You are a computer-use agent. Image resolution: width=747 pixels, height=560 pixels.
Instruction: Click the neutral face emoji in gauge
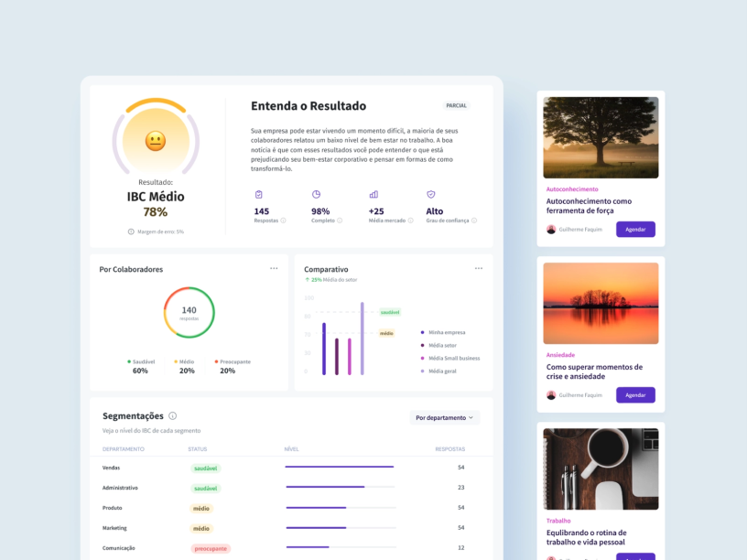tap(156, 141)
